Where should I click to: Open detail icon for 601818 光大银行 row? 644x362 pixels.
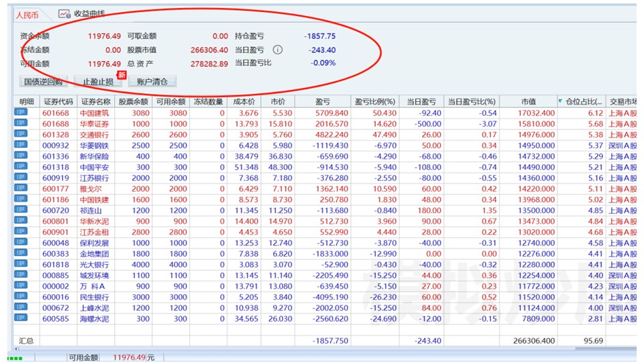[x=21, y=263]
